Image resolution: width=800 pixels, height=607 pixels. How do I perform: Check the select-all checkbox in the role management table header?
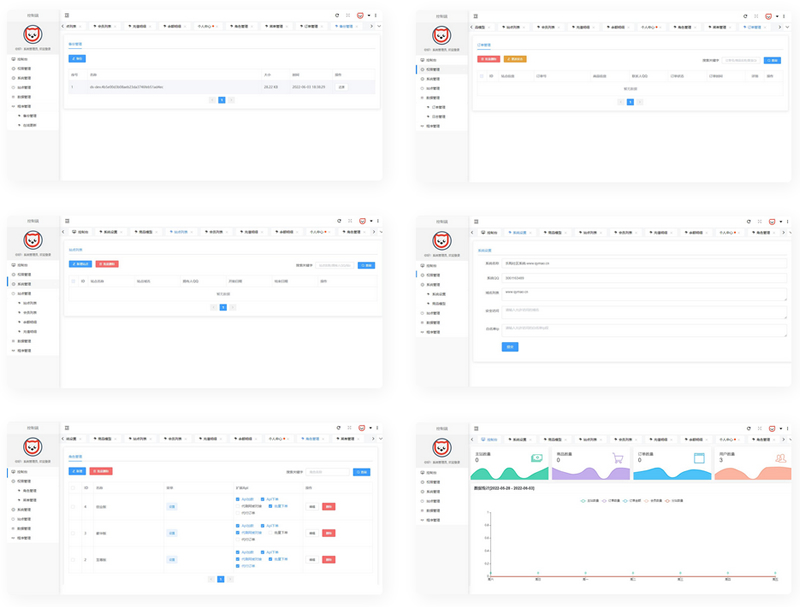pos(72,488)
